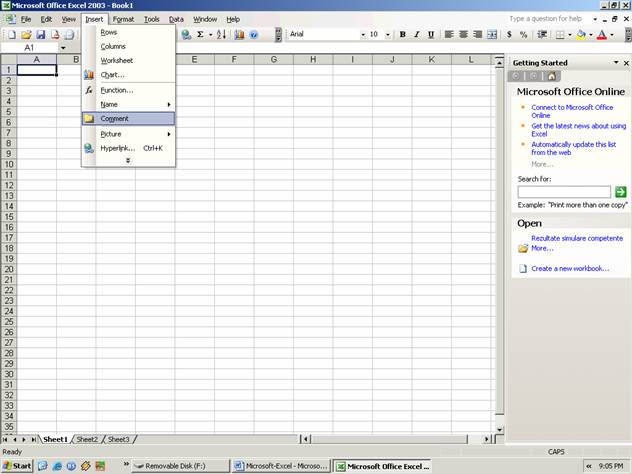Click the Print toolbar icon
This screenshot has height=474, width=632.
click(69, 35)
